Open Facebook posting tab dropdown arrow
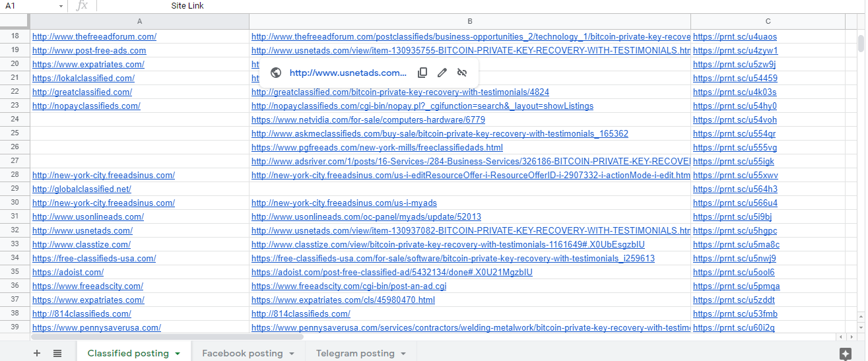The height and width of the screenshot is (361, 868). [x=292, y=354]
